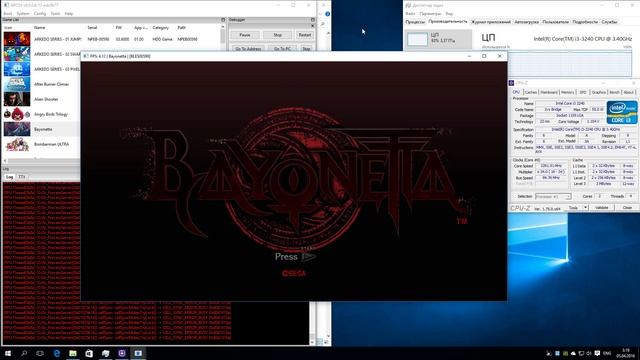640x360 pixels.
Task: Open Task Manager Startup tab
Action: click(526, 22)
